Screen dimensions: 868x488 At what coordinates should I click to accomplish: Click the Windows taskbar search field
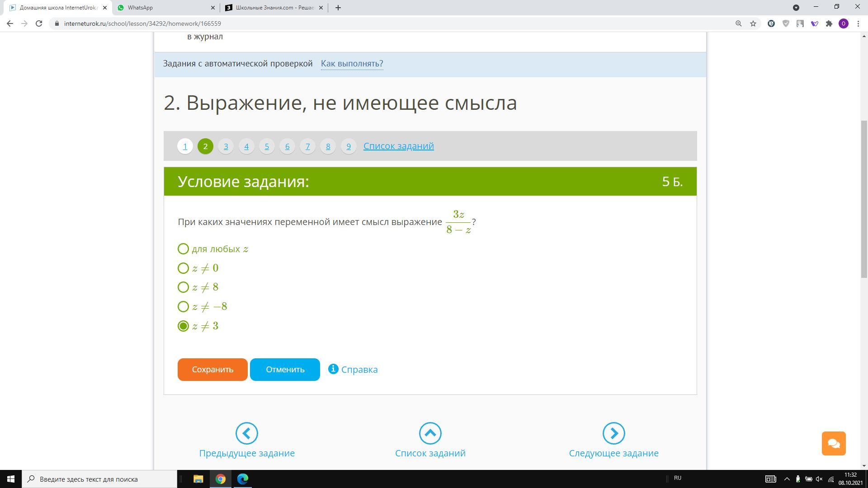click(99, 479)
